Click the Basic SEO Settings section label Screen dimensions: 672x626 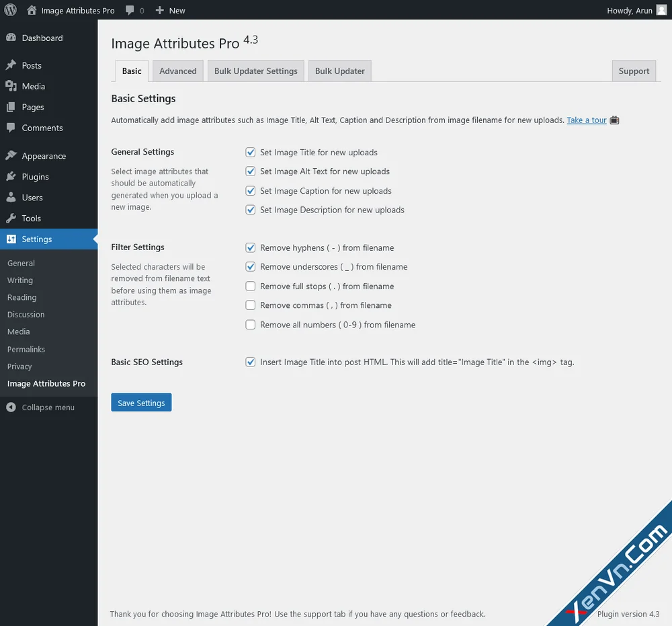click(x=147, y=362)
